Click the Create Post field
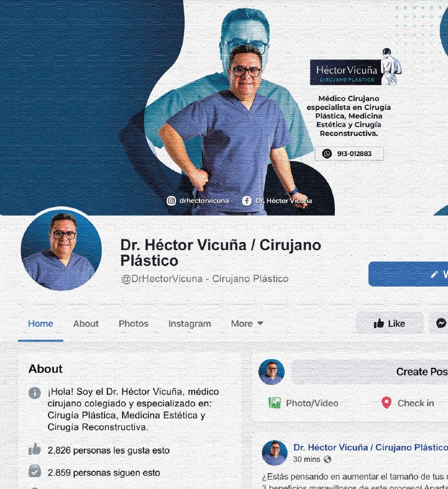 370,372
